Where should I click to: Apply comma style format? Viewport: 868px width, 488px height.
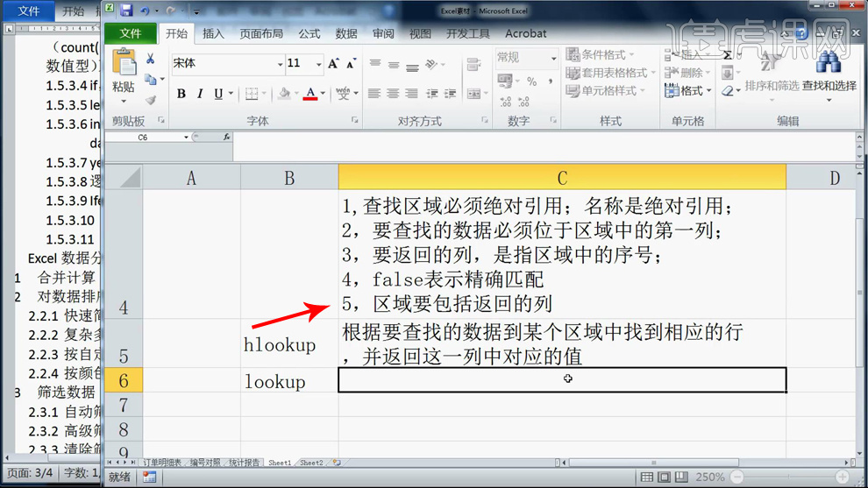[x=551, y=81]
